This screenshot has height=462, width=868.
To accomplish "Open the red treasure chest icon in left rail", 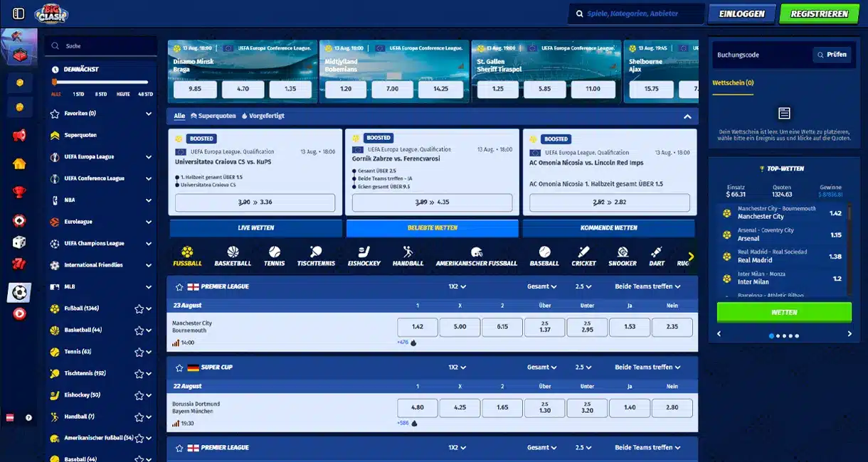I will [20, 54].
